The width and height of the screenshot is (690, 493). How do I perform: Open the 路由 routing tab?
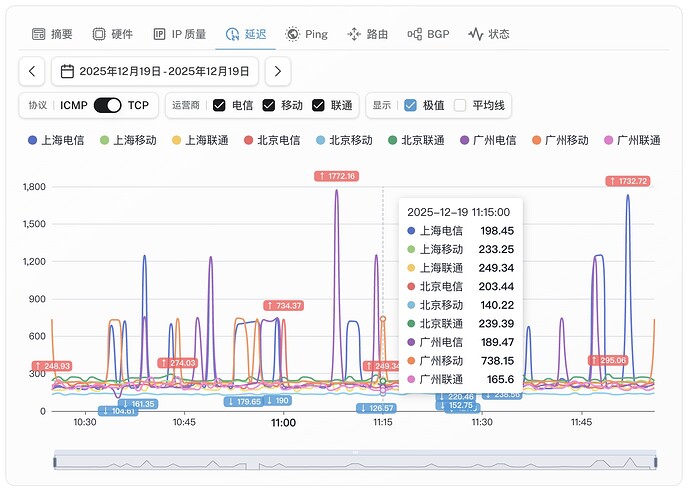(x=367, y=34)
